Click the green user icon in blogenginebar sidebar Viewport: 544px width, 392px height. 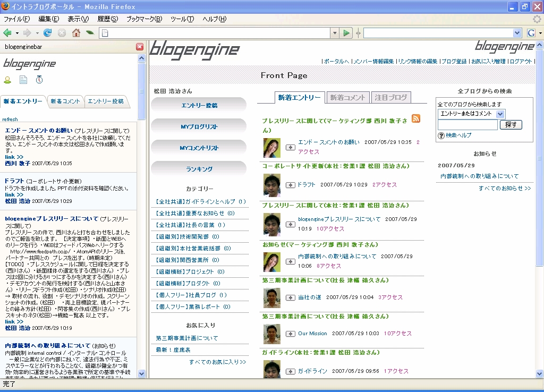[x=7, y=80]
